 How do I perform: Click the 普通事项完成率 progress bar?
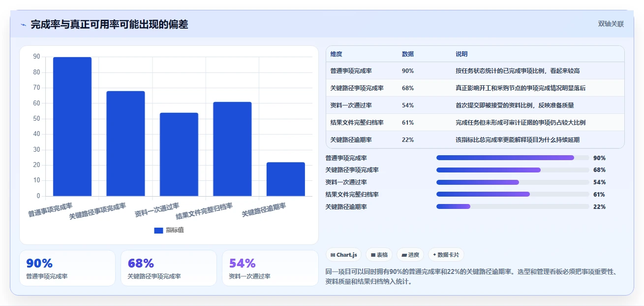click(513, 158)
